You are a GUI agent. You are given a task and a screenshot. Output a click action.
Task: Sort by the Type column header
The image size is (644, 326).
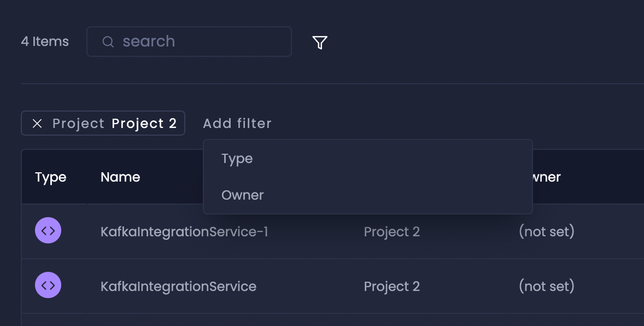[x=50, y=177]
